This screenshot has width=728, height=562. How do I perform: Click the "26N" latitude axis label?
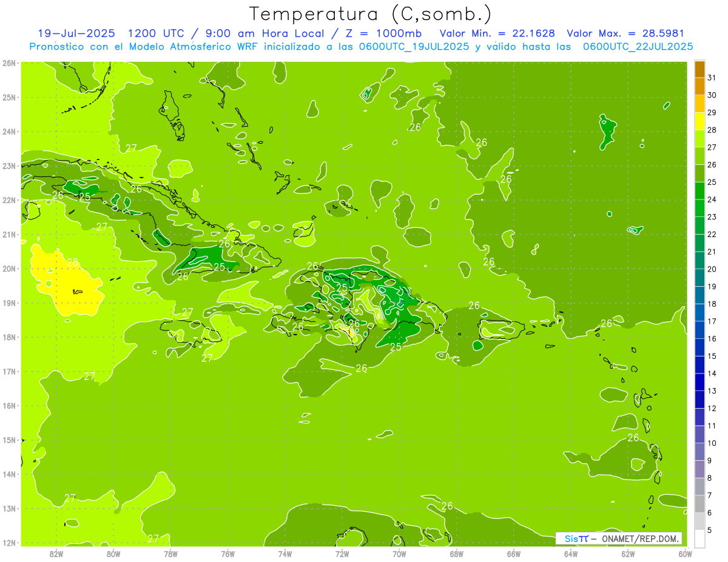[9, 62]
